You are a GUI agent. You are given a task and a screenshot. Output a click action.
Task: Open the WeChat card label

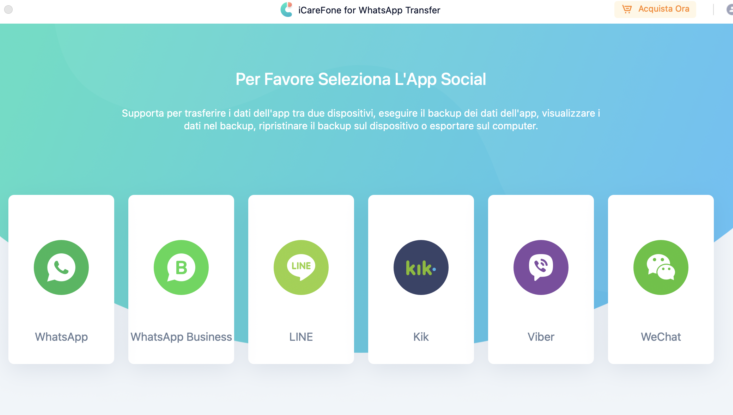(x=661, y=336)
